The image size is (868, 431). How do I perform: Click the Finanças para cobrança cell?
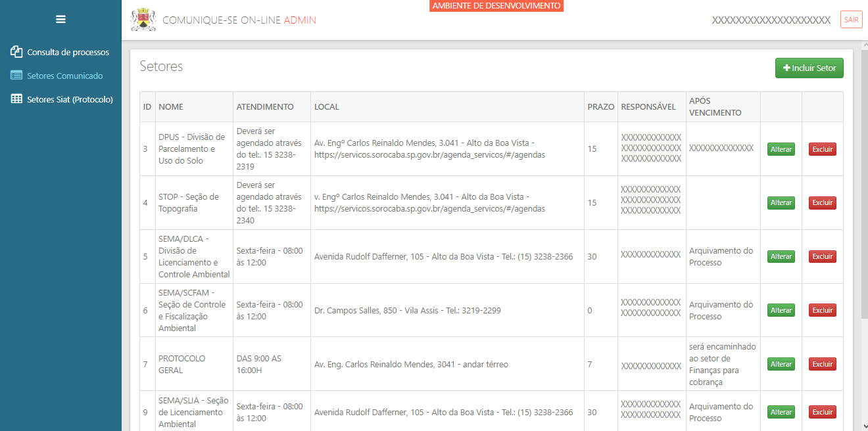point(723,364)
